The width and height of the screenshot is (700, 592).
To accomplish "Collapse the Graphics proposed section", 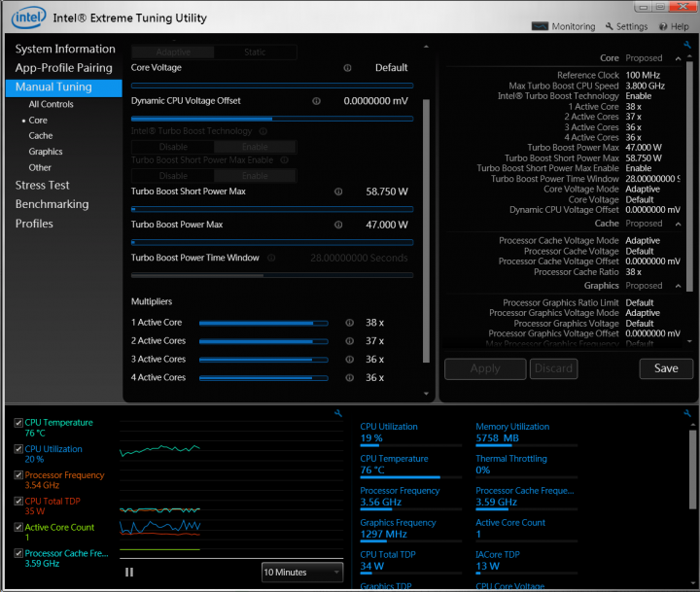I will (678, 286).
